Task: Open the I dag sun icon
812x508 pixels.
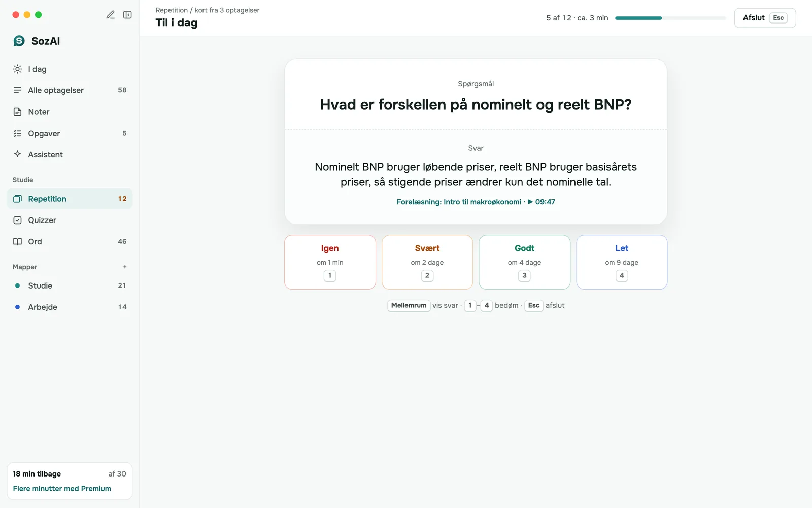Action: pos(17,69)
